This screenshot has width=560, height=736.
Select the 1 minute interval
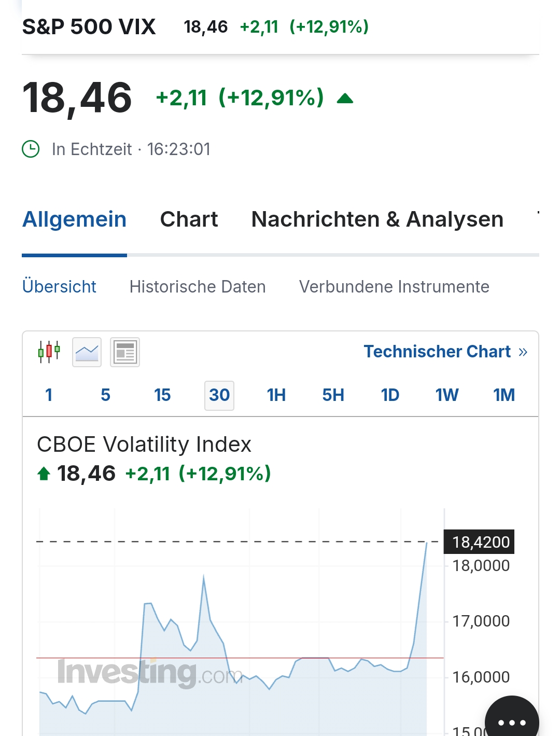tap(49, 395)
